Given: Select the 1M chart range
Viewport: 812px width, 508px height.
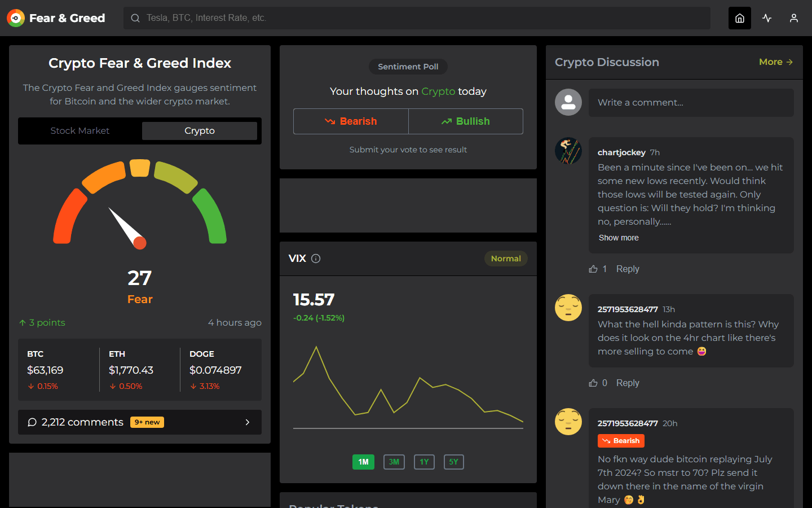Looking at the screenshot, I should tap(363, 462).
